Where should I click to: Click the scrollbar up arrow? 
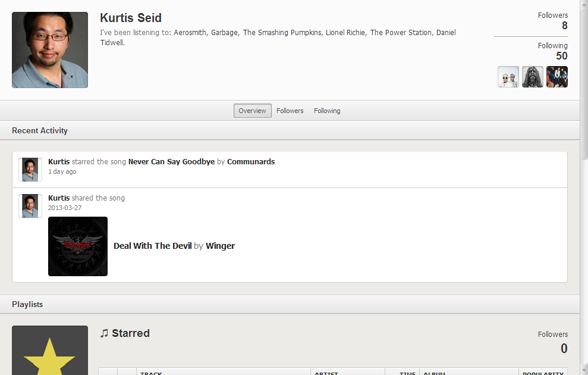(x=584, y=5)
